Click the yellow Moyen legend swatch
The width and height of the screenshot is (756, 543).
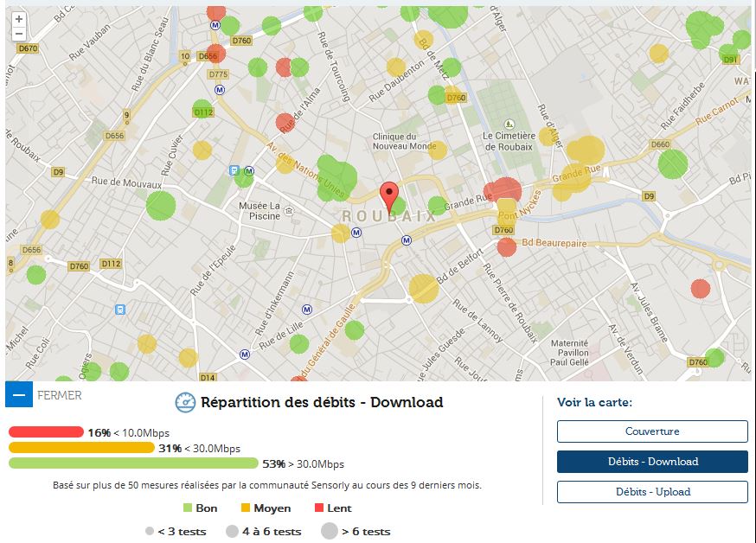tap(246, 508)
